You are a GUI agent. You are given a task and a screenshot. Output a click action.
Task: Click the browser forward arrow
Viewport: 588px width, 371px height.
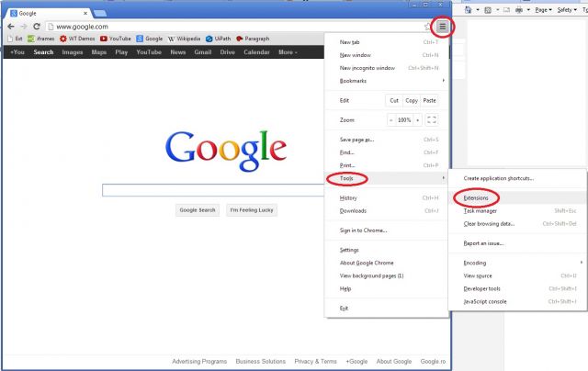pyautogui.click(x=23, y=27)
